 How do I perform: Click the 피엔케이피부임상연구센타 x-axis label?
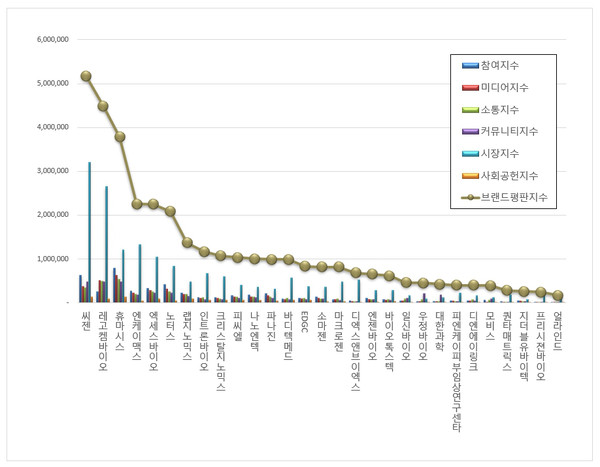(457, 370)
